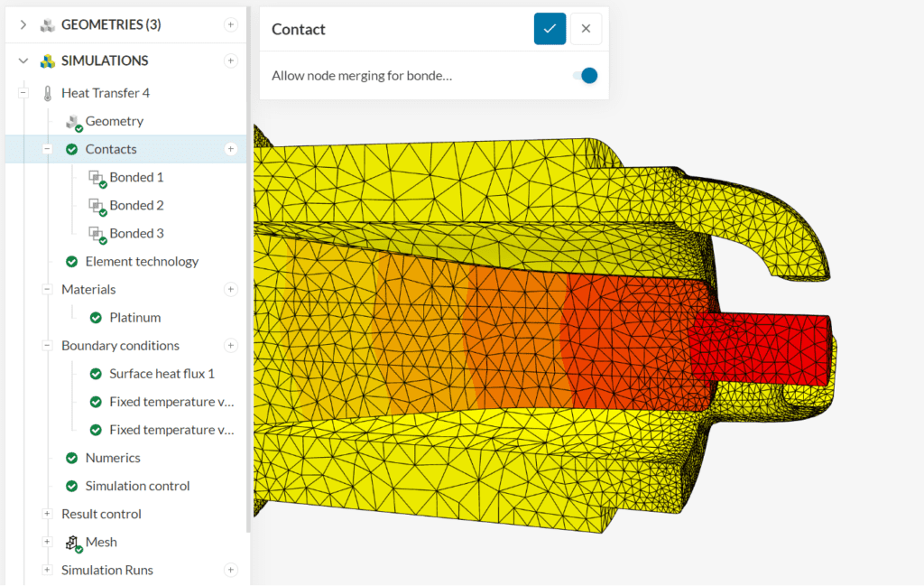Collapse the Materials section
This screenshot has height=586, width=924.
[47, 289]
